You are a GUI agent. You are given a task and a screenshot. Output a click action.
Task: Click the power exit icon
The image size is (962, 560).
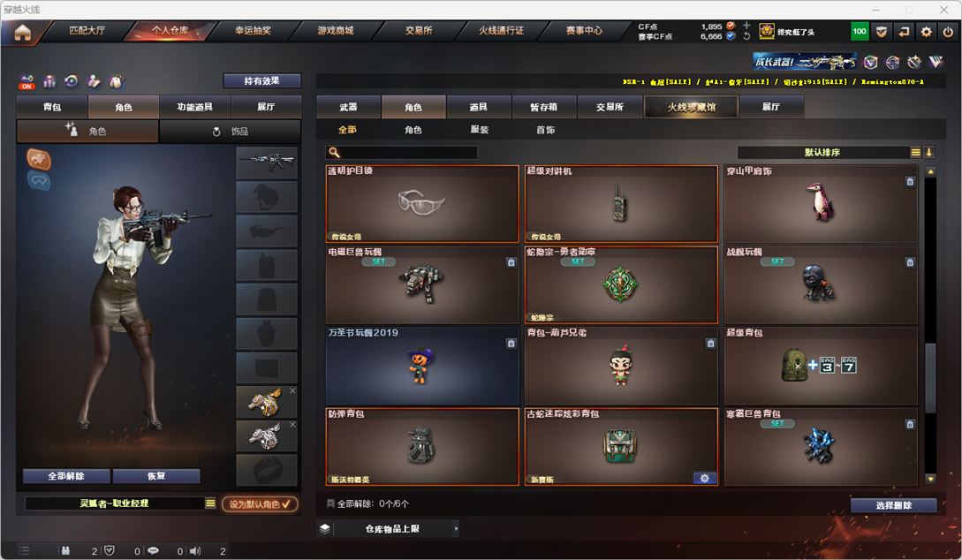948,31
